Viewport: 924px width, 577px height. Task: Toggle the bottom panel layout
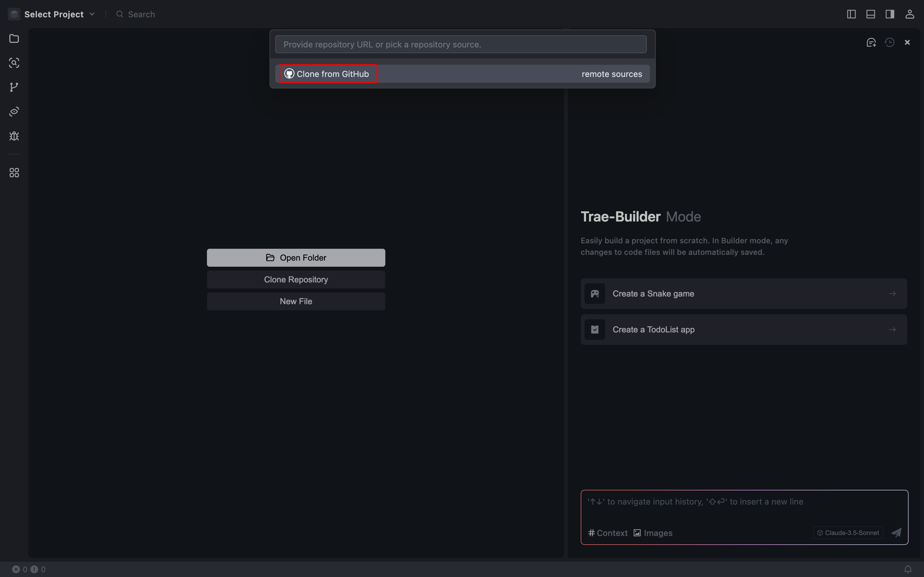(x=870, y=14)
